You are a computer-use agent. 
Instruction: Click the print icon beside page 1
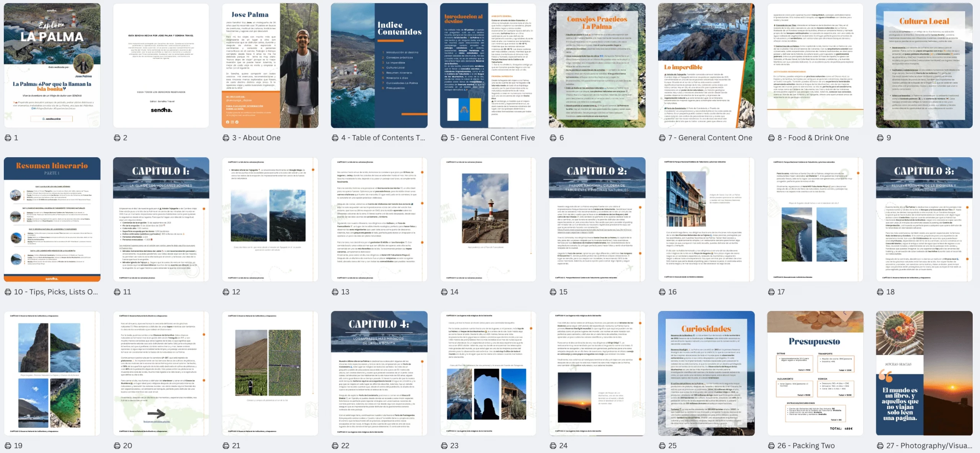tap(8, 138)
